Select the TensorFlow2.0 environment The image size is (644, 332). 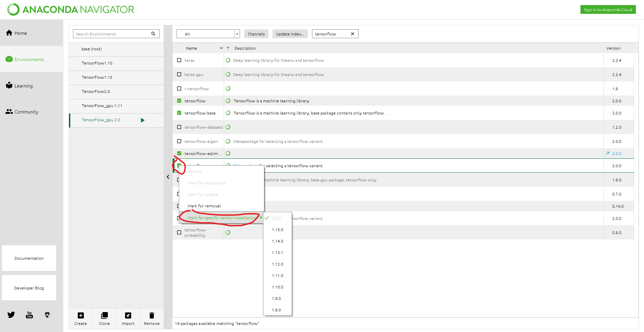pos(116,92)
